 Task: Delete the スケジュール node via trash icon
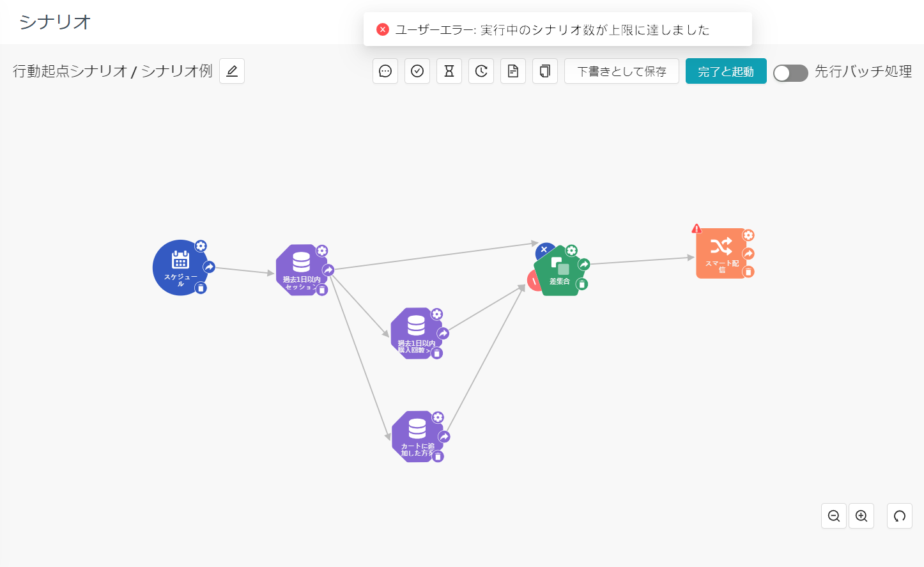tap(201, 288)
